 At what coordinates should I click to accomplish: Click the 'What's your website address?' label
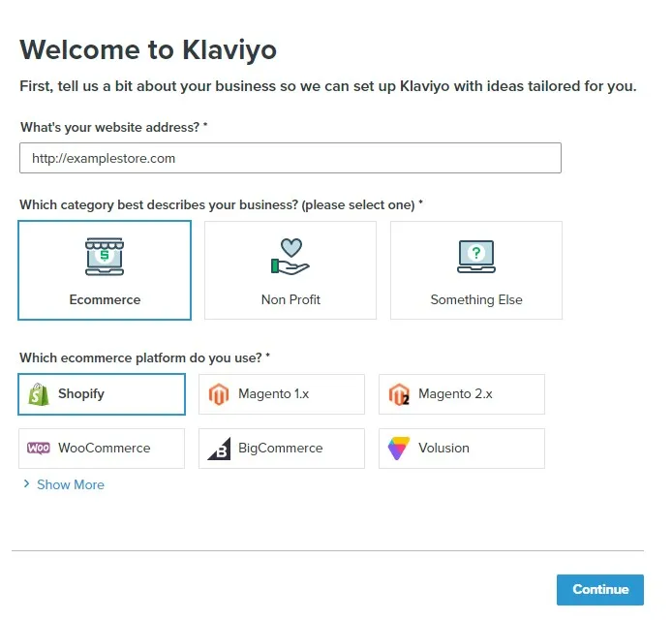[x=114, y=127]
